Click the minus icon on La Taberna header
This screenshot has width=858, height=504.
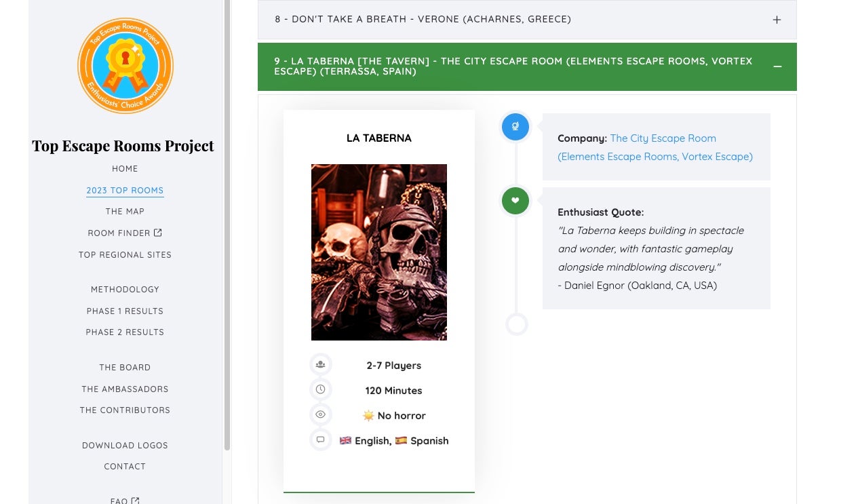(777, 66)
